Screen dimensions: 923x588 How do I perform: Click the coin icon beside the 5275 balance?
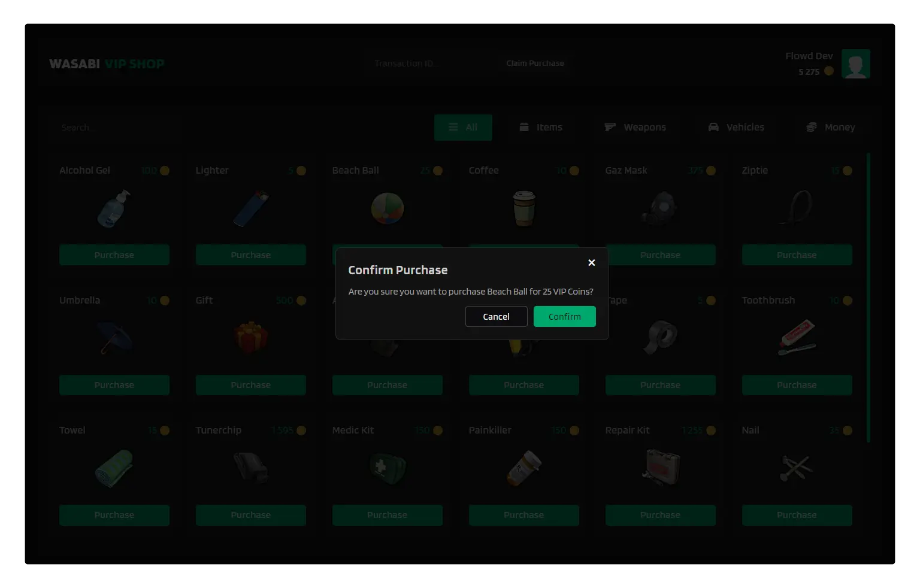click(x=828, y=71)
